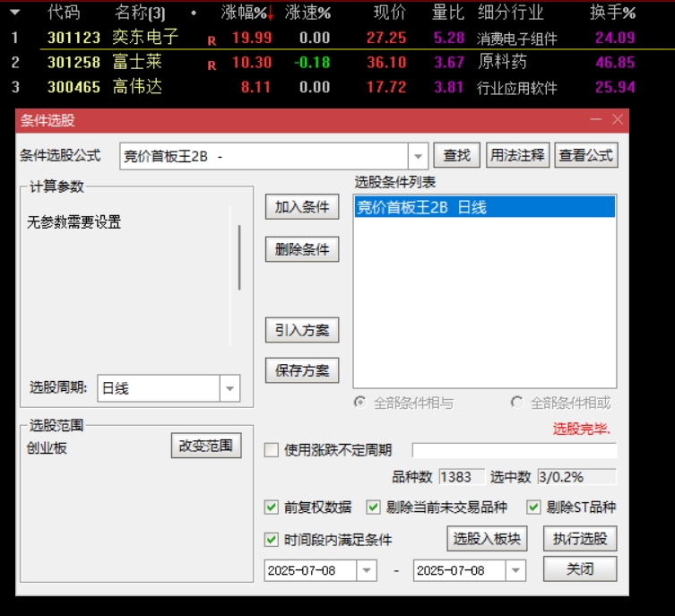Click the 名称(3) column header

(x=140, y=13)
